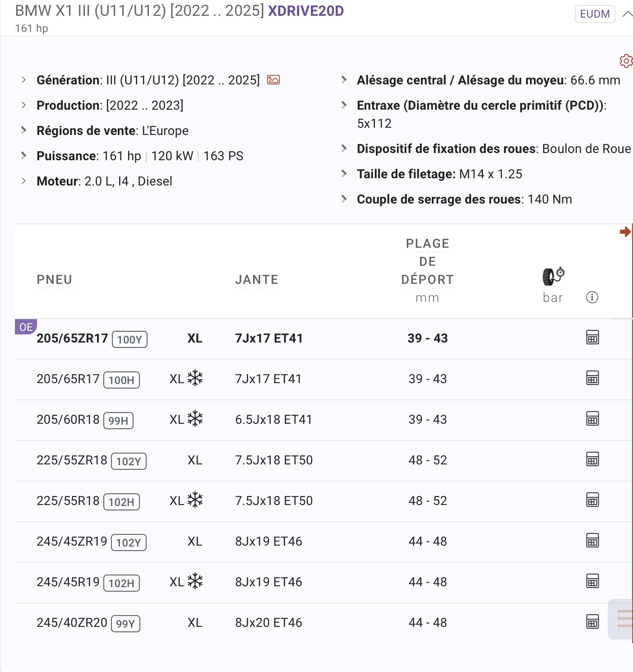Click the red arrow scroll icon
633x672 pixels.
click(x=625, y=232)
